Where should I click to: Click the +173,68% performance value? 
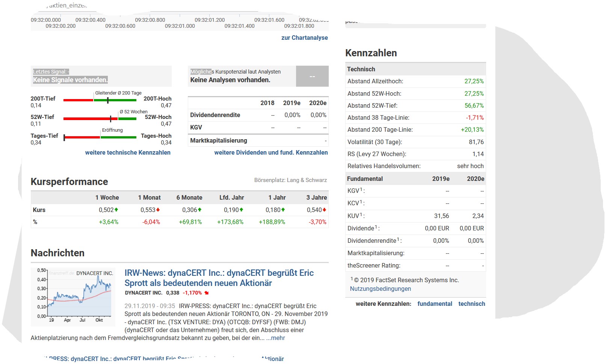point(230,222)
